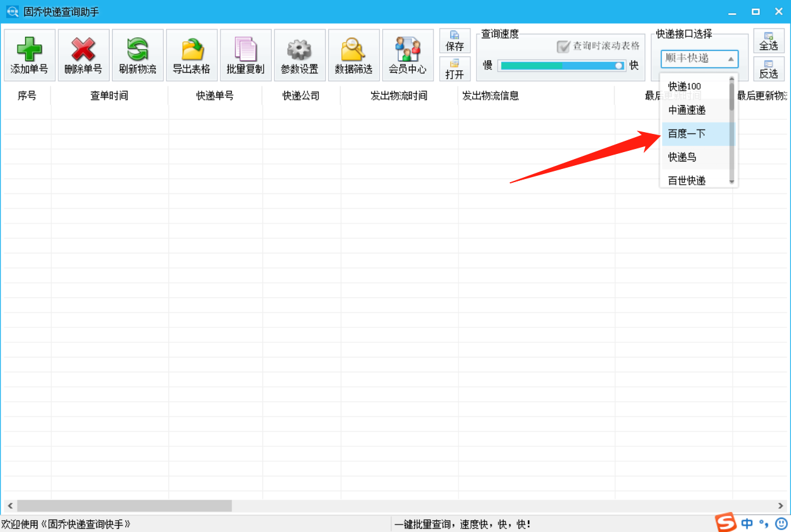Click the query speed slider bar
791x532 pixels.
click(562, 65)
